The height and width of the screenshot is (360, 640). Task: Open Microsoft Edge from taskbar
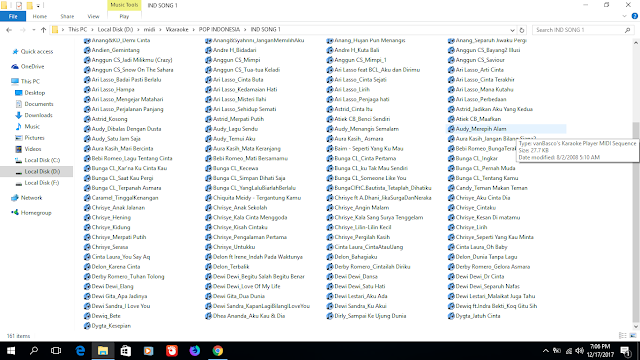pos(80,351)
